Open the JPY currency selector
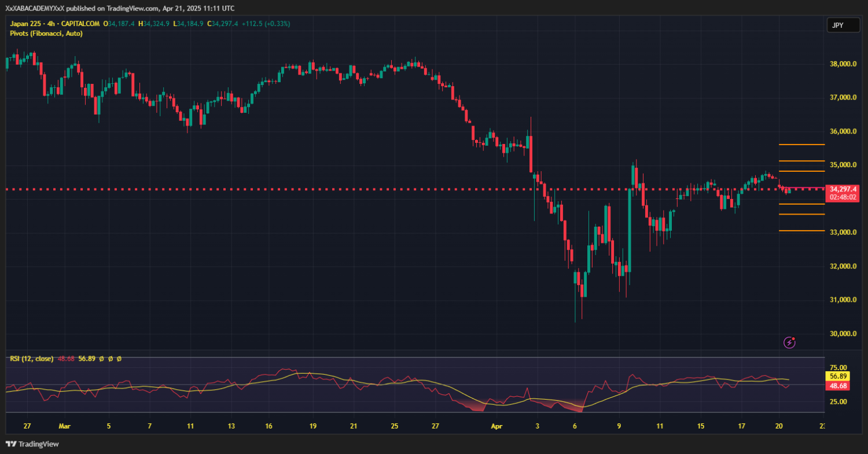Screen dimensions: 868x454 837,25
